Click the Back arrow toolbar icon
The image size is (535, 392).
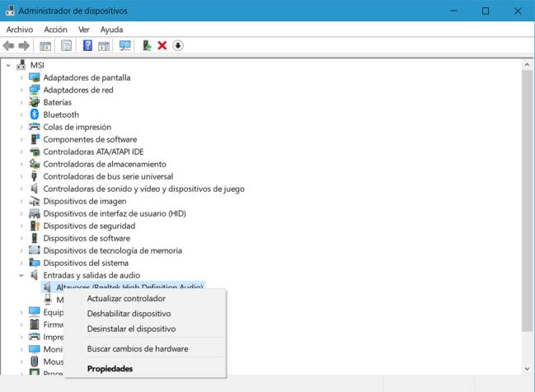pyautogui.click(x=8, y=45)
